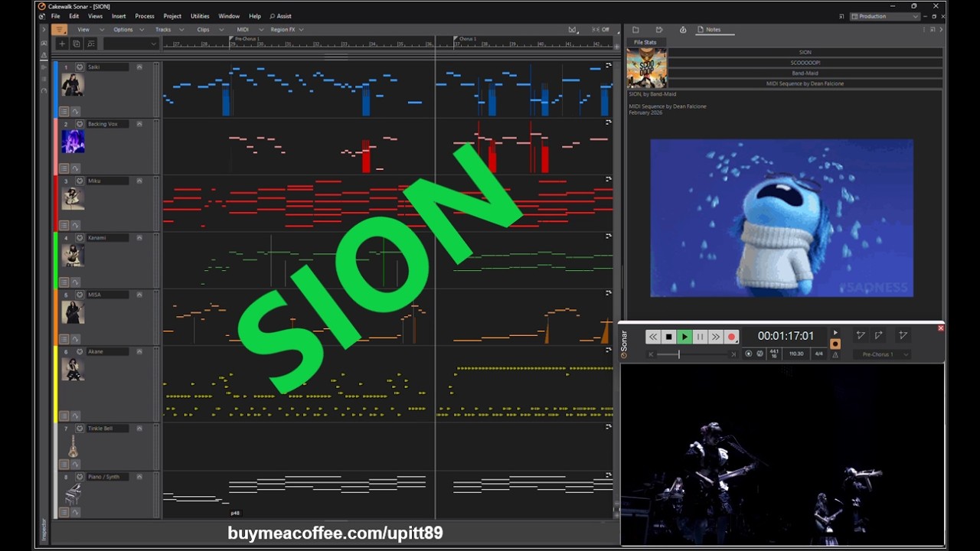Click the SCOOOOOP album art thumbnail
This screenshot has width=980, height=551.
click(647, 68)
